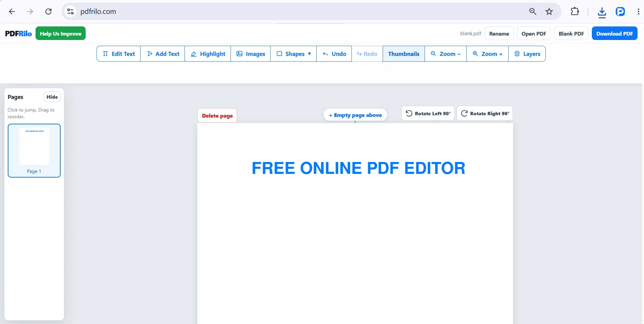The image size is (644, 324).
Task: Click the FREE ONLINE PDF EDITOR heading
Action: coord(359,168)
